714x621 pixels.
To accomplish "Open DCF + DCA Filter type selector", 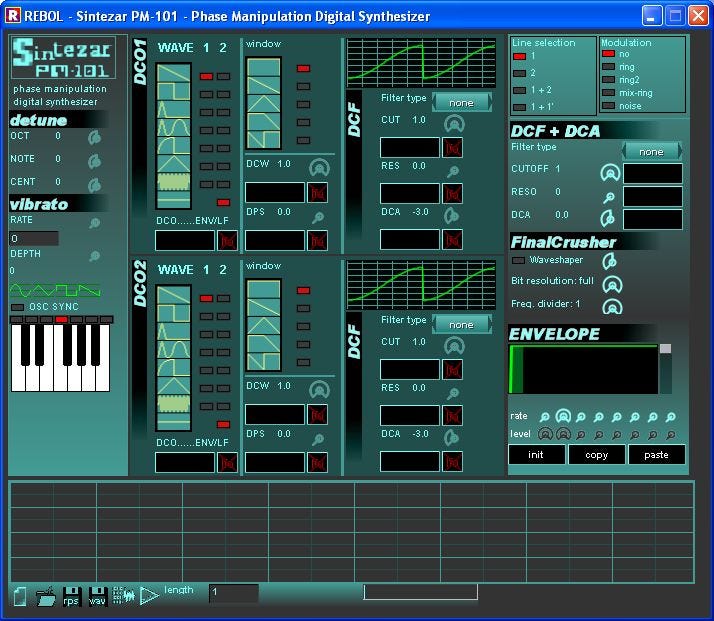I will point(651,152).
